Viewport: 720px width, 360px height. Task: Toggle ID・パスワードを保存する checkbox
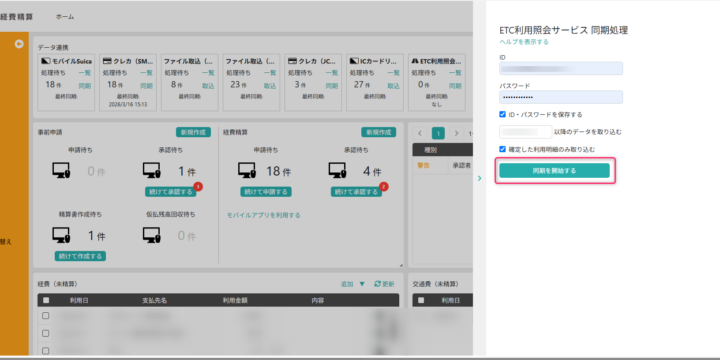[x=502, y=114]
